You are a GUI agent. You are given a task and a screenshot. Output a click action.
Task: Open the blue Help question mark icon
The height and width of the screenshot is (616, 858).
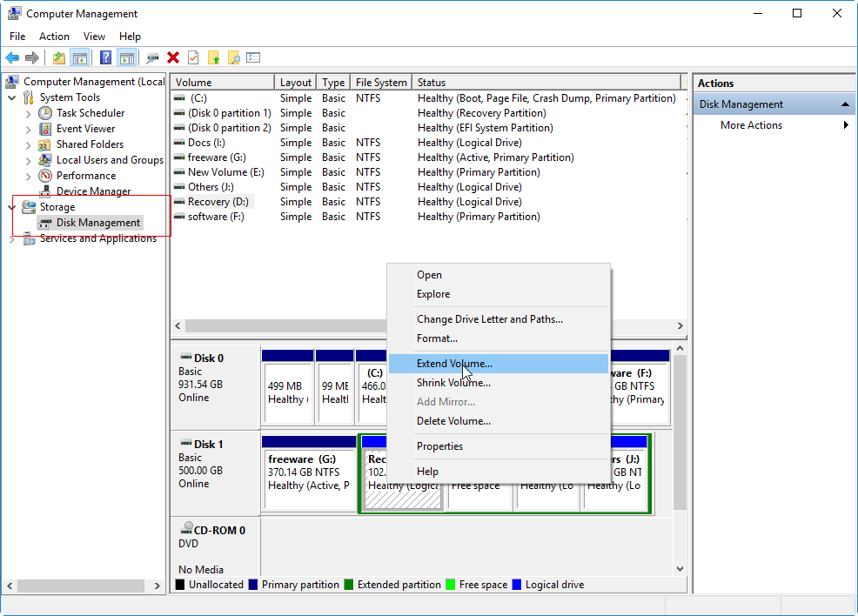click(105, 58)
